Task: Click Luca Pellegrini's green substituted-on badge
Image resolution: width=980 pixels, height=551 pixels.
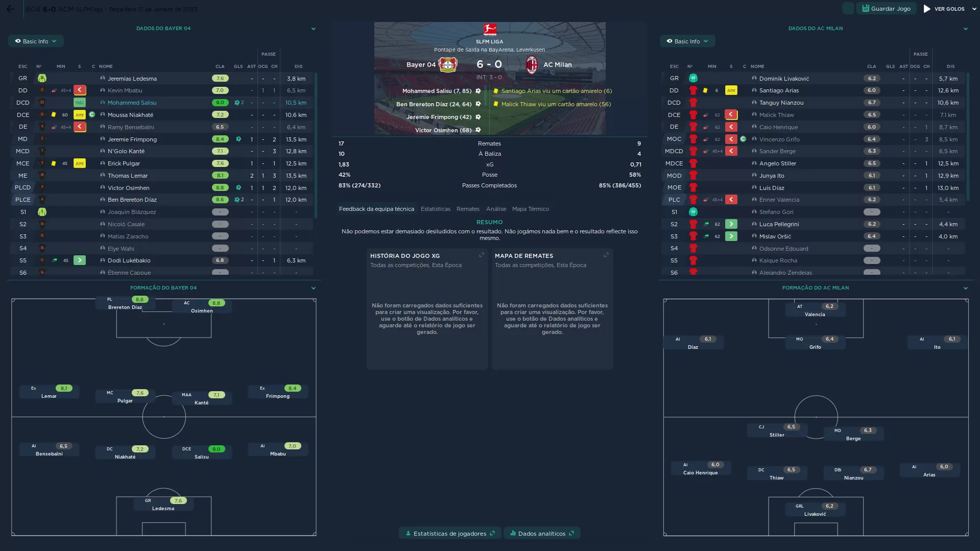Action: [x=731, y=224]
